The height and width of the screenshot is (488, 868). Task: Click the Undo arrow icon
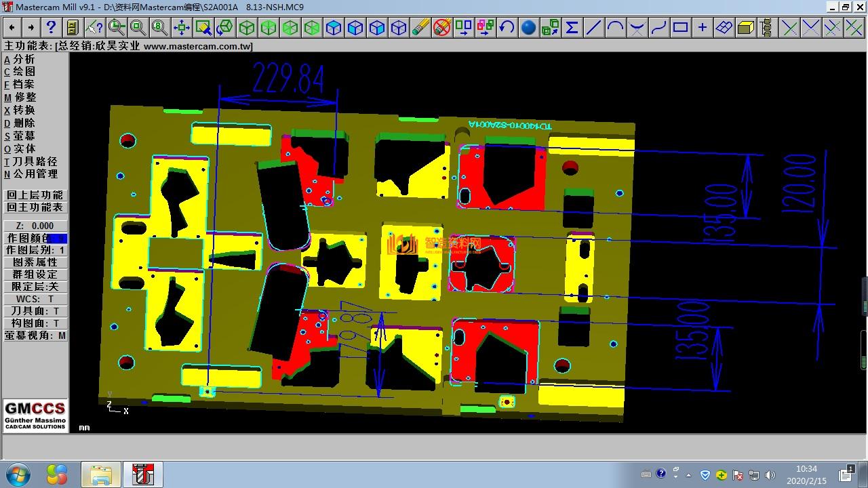pyautogui.click(x=507, y=27)
